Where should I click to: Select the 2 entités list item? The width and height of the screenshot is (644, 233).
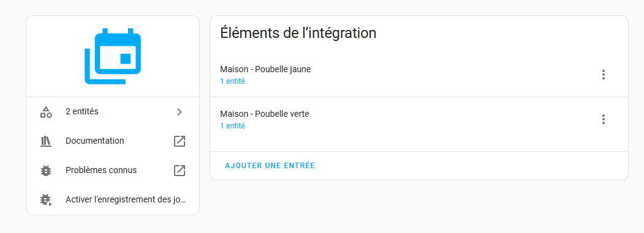(113, 112)
